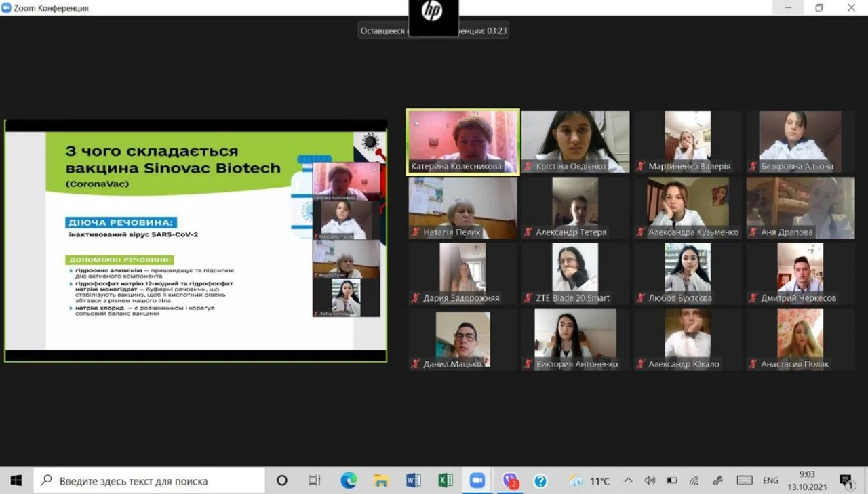Click the muted mic icon beside Безкровна Альона
868x494 pixels.
pos(753,166)
